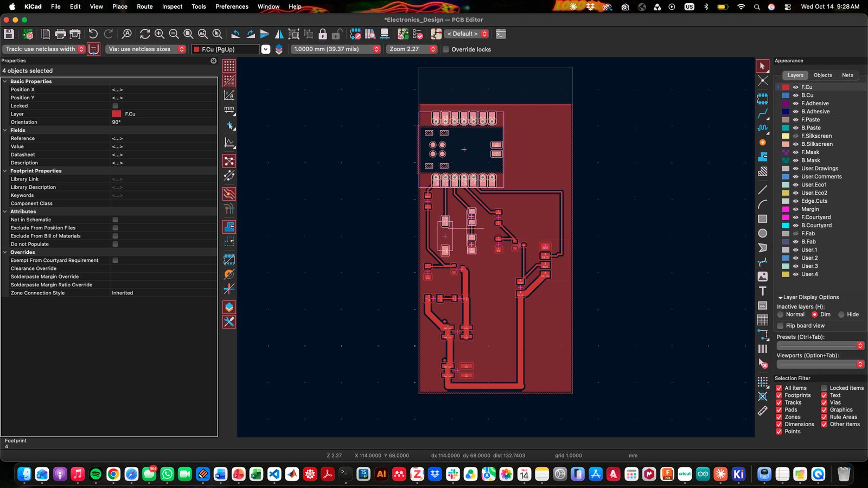Toggle the Override locks checkbox
Image resolution: width=868 pixels, height=488 pixels.
446,49
